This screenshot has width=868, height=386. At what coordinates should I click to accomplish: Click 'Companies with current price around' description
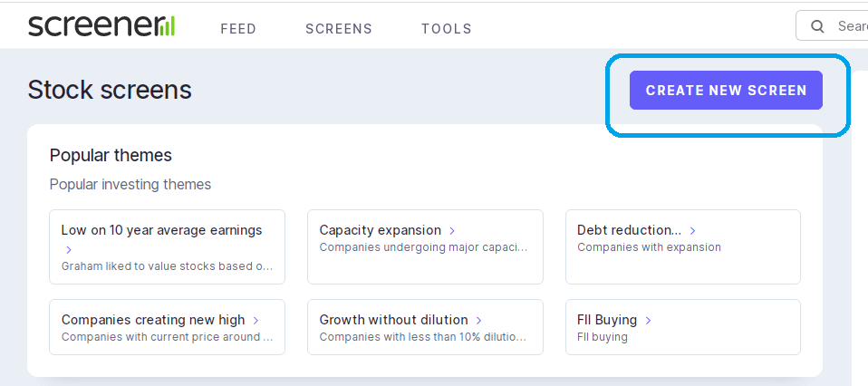pos(168,337)
